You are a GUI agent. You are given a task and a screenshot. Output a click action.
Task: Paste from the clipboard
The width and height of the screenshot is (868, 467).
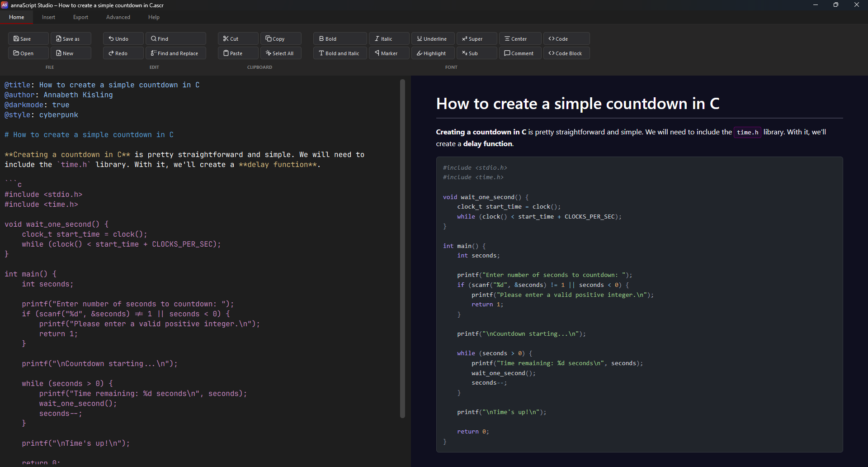(238, 53)
